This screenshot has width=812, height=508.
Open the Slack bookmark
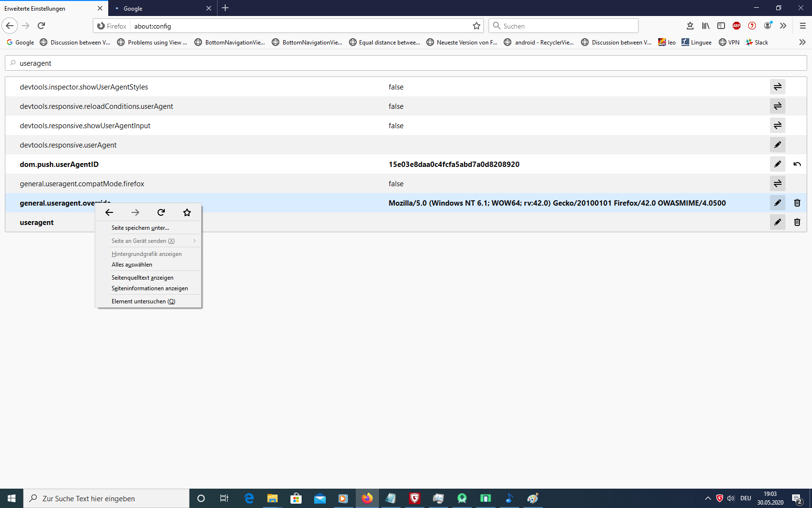(757, 42)
